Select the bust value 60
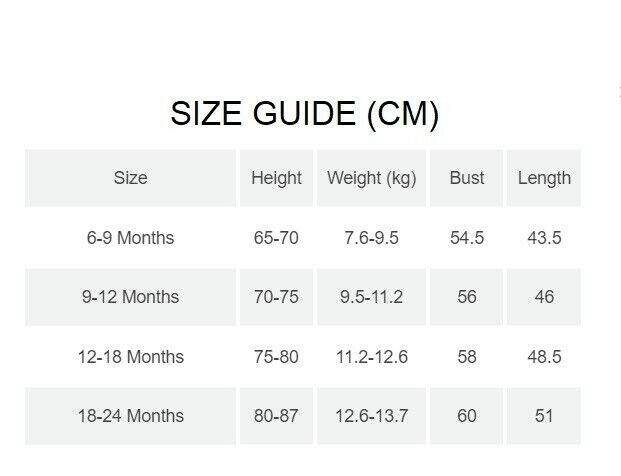The width and height of the screenshot is (621, 476). point(467,416)
